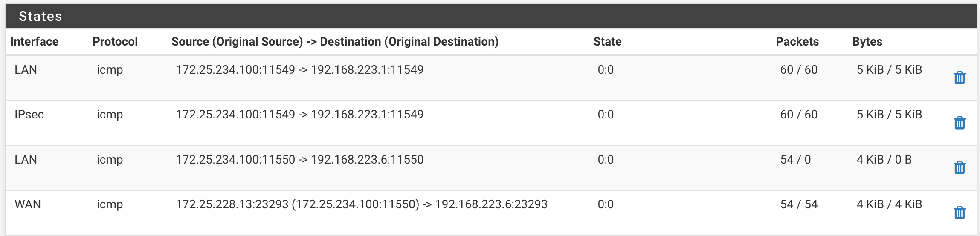Delete the LAN state to 192.168.223.6
980x236 pixels.
point(959,167)
